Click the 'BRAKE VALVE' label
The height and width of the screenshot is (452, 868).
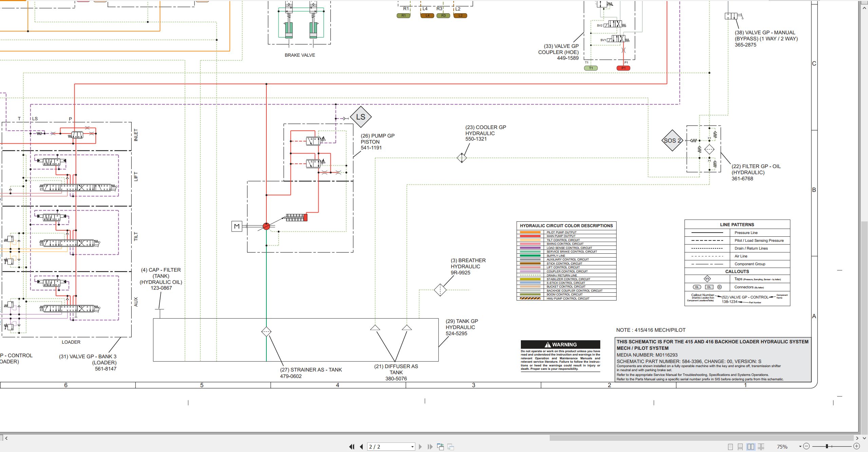coord(300,55)
